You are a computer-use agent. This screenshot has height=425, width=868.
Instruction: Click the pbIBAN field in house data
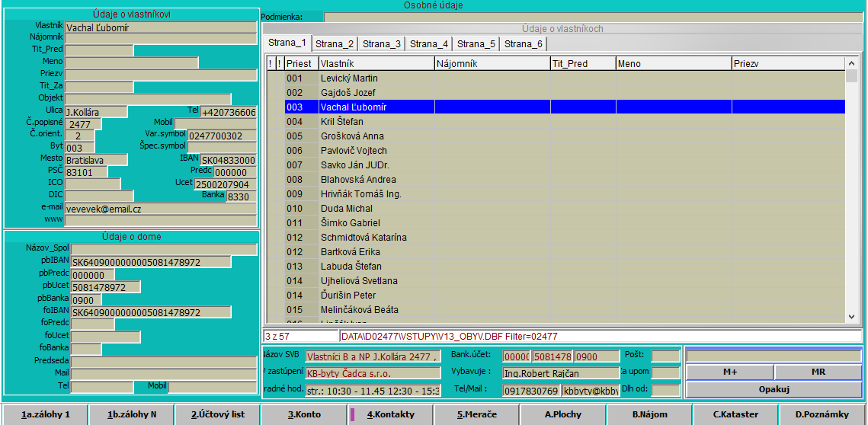pos(151,262)
